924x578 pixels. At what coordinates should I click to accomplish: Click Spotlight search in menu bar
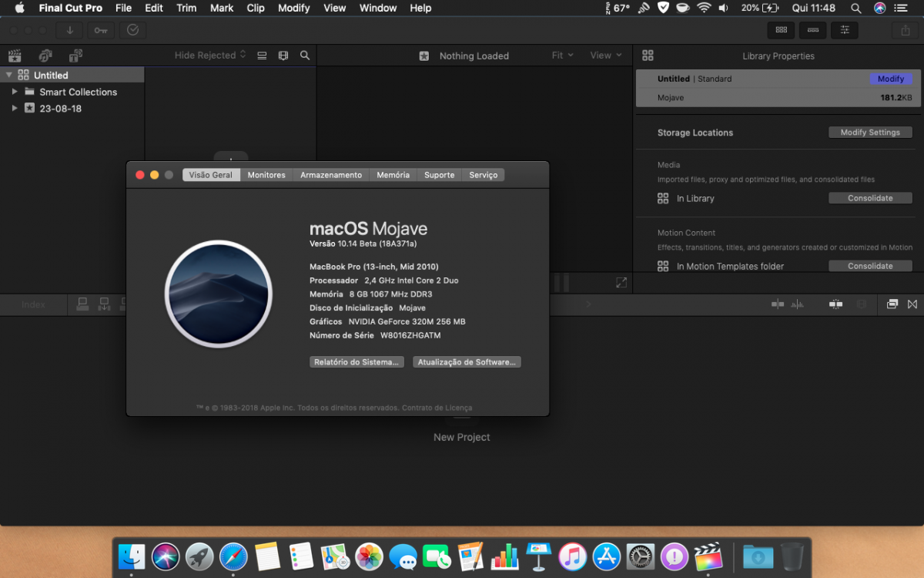[856, 8]
